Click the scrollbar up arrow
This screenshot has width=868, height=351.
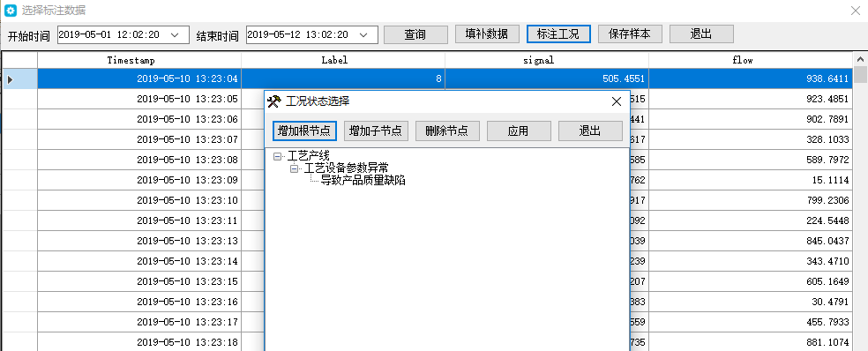pos(860,59)
